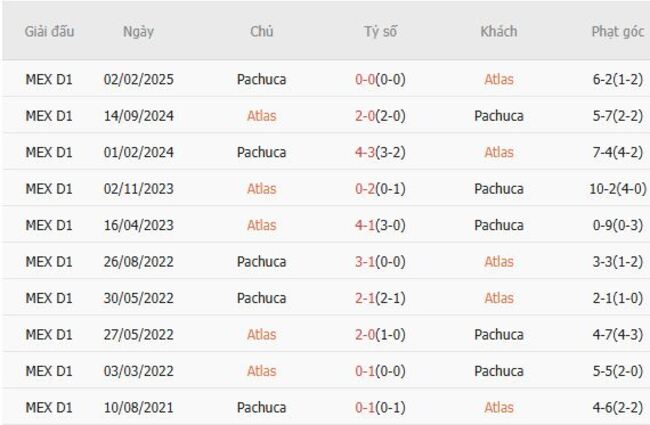
Task: Click home team Pachuca in 10/08/2021 row
Action: pos(262,407)
